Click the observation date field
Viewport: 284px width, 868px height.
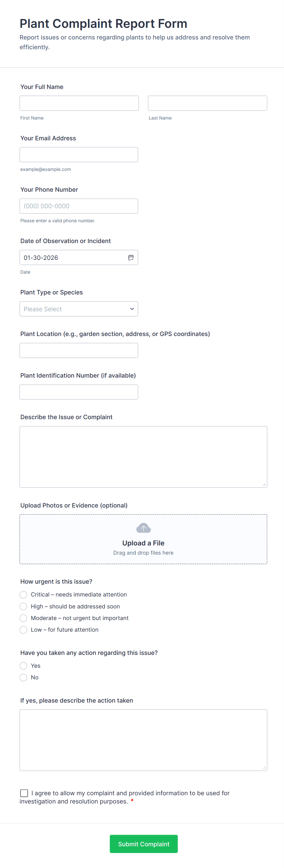72,257
